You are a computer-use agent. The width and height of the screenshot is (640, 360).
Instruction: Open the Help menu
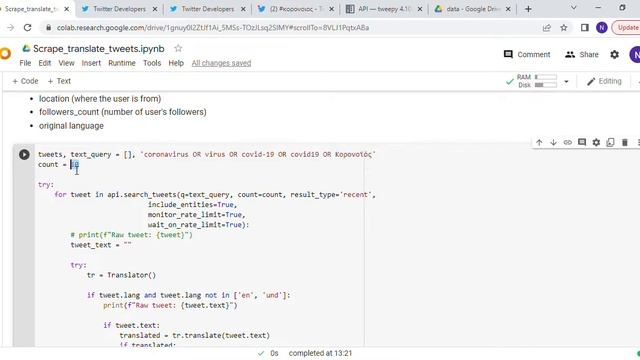click(176, 63)
